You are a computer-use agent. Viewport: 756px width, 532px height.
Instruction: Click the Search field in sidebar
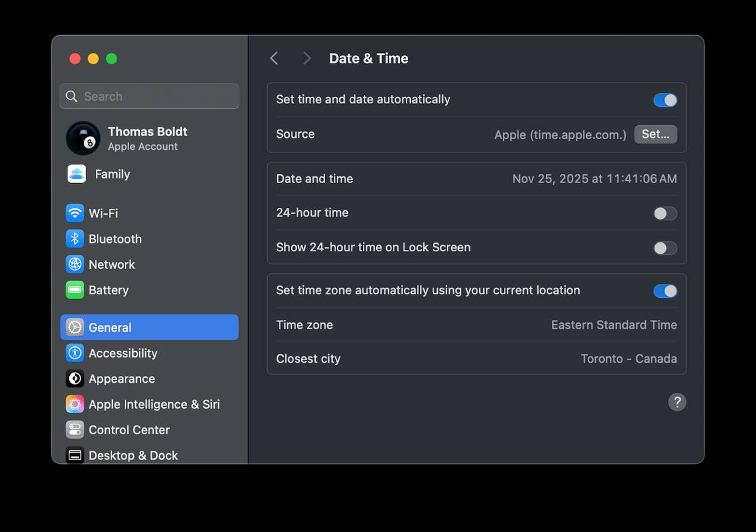tap(149, 96)
